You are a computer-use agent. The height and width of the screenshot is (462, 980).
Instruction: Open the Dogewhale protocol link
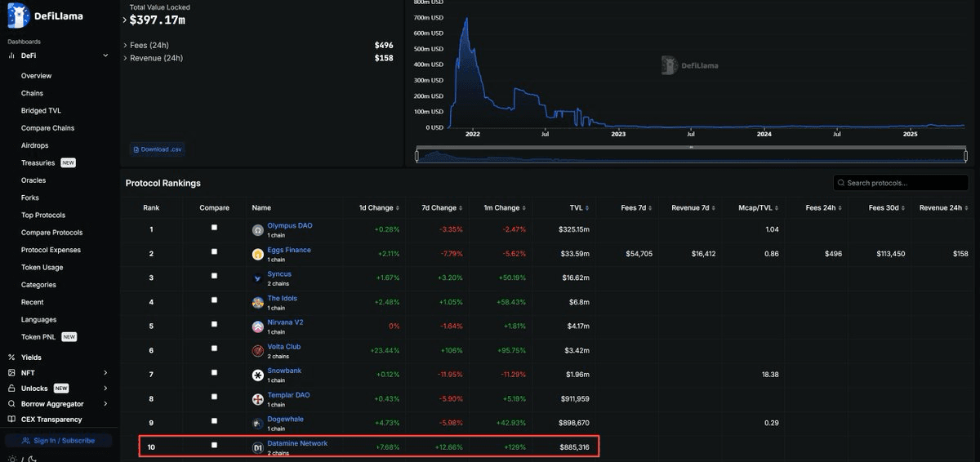[285, 419]
